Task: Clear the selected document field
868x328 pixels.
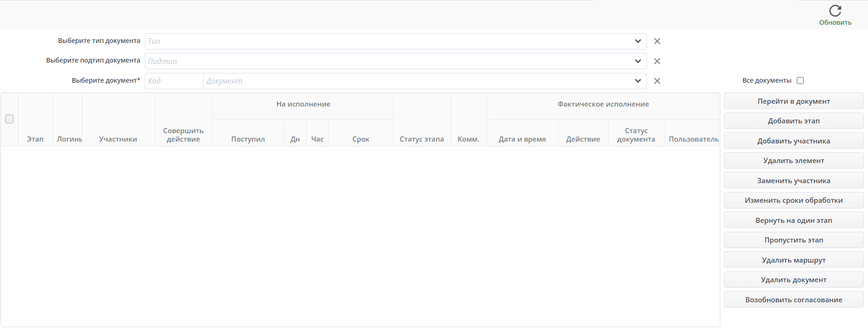Action: [x=657, y=81]
